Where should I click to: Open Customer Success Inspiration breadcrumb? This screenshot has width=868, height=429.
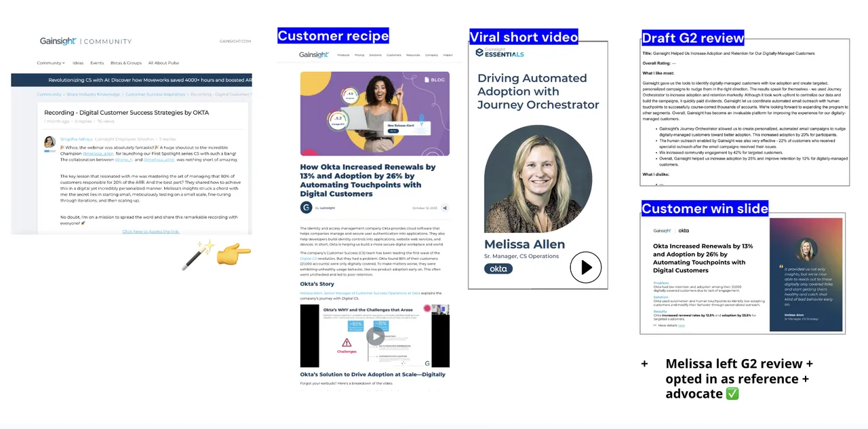pyautogui.click(x=155, y=94)
